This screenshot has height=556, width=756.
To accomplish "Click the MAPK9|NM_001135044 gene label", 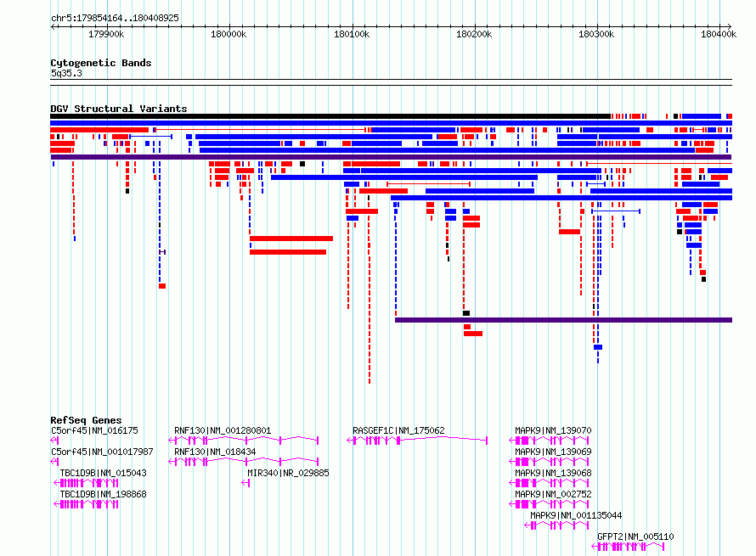I will click(576, 515).
